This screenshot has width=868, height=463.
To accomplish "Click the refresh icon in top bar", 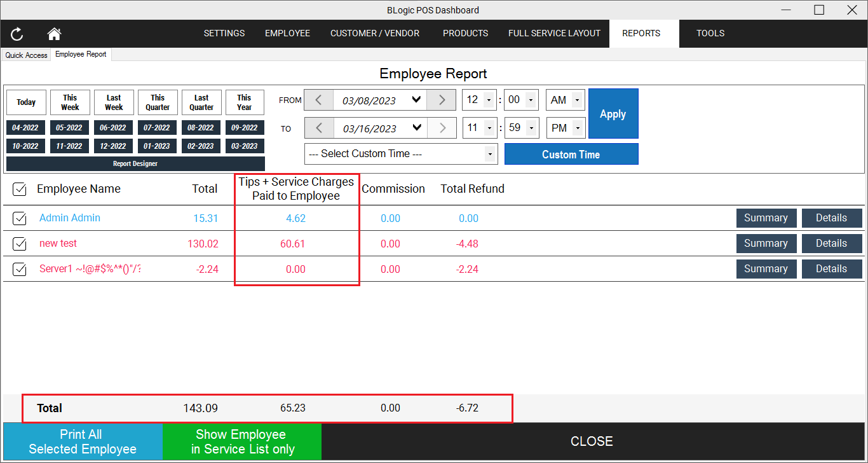I will coord(17,34).
